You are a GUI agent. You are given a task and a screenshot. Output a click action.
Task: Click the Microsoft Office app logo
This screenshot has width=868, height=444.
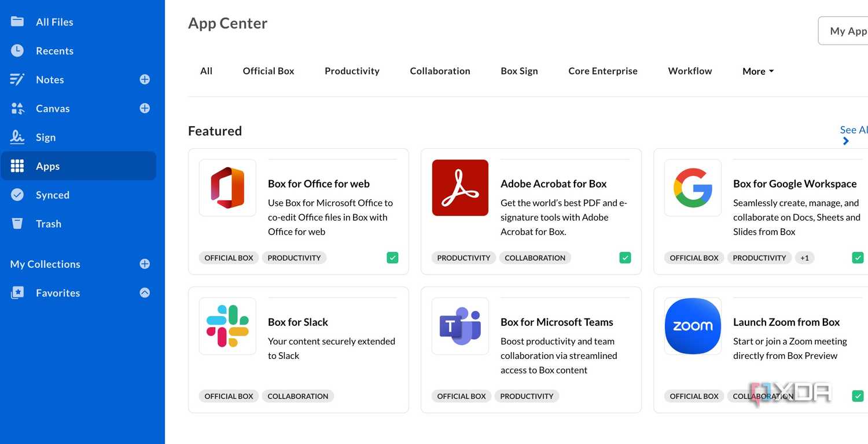pyautogui.click(x=227, y=188)
